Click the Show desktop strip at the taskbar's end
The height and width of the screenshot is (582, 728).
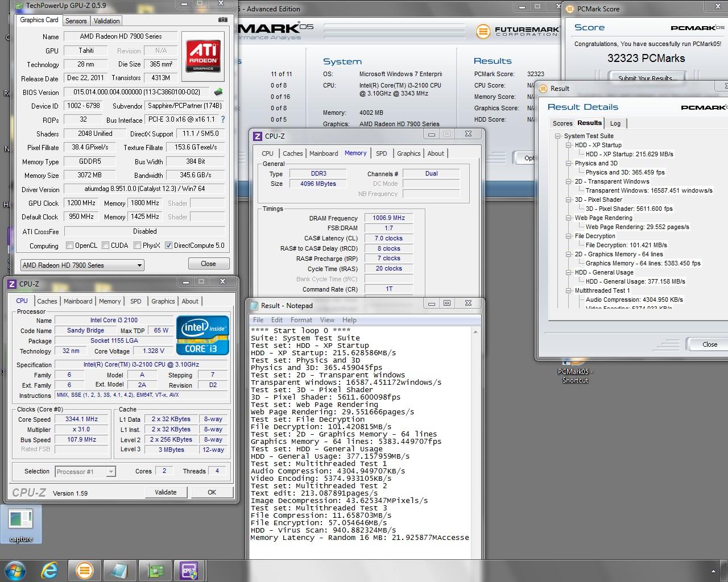(724, 570)
